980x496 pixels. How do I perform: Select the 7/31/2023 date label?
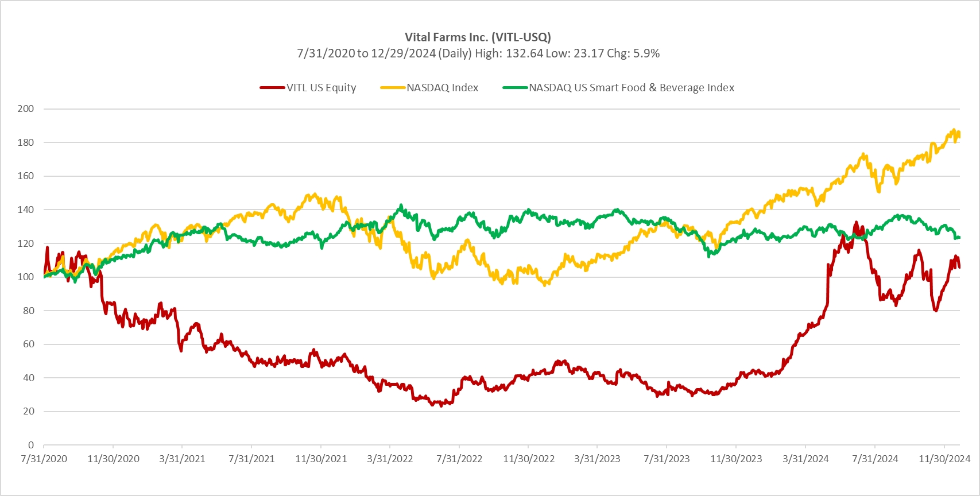tap(667, 459)
